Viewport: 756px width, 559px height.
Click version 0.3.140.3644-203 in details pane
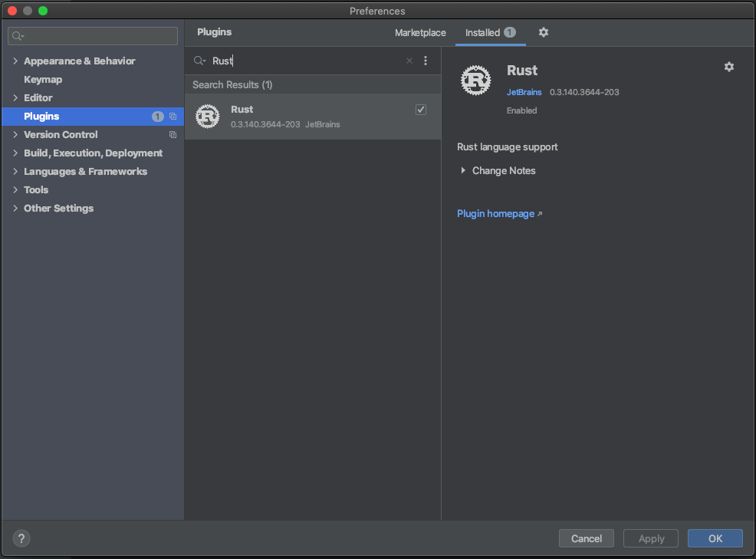(x=584, y=92)
